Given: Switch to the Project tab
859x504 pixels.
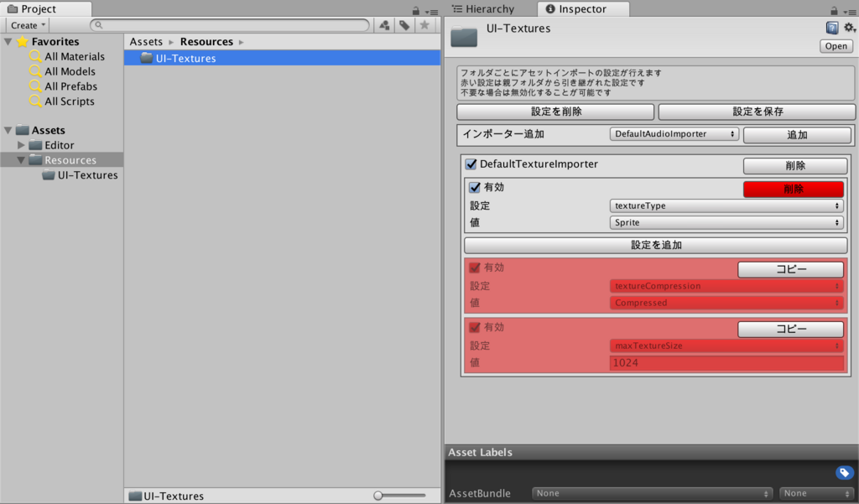Looking at the screenshot, I should coord(45,8).
